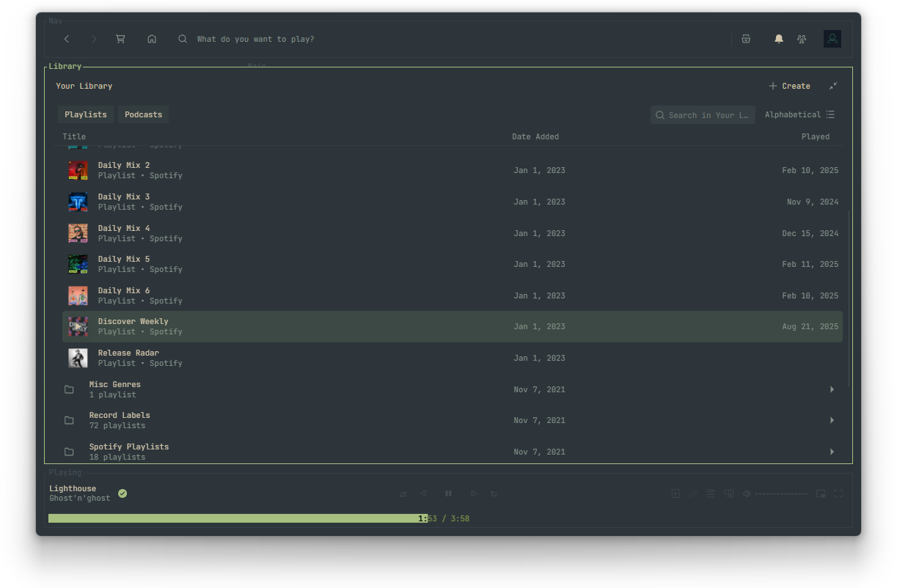This screenshot has width=897, height=588.
Task: Expand the Record Labels folder arrow
Action: point(832,420)
